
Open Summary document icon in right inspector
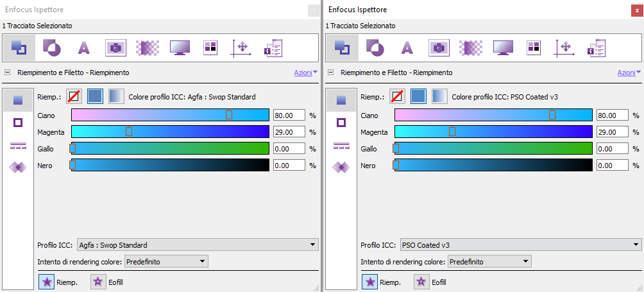click(597, 47)
